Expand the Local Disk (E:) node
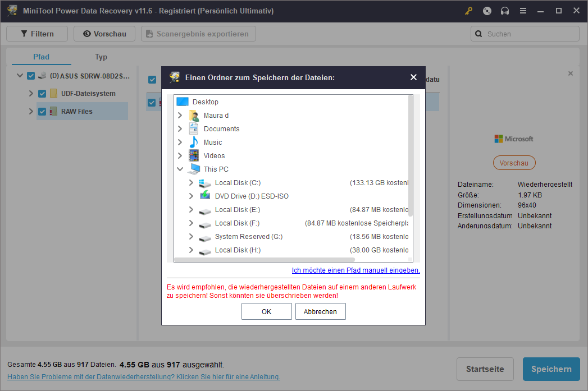The width and height of the screenshot is (588, 391). 192,210
